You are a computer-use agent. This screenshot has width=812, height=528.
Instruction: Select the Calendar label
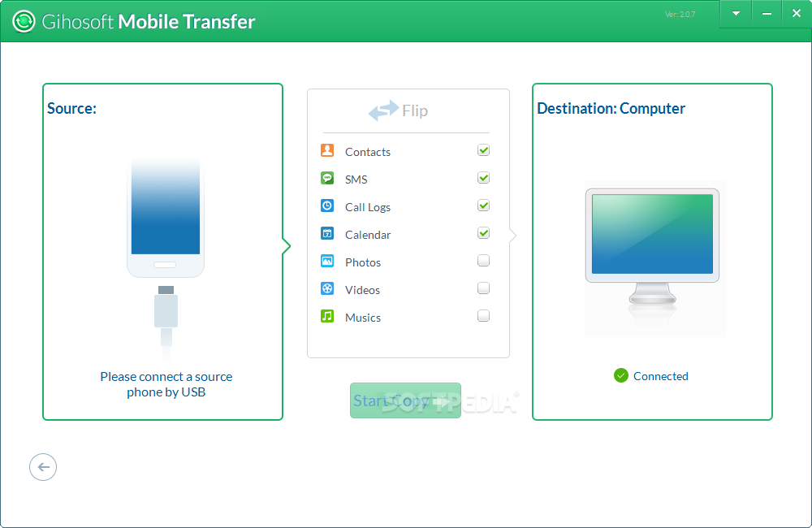368,235
